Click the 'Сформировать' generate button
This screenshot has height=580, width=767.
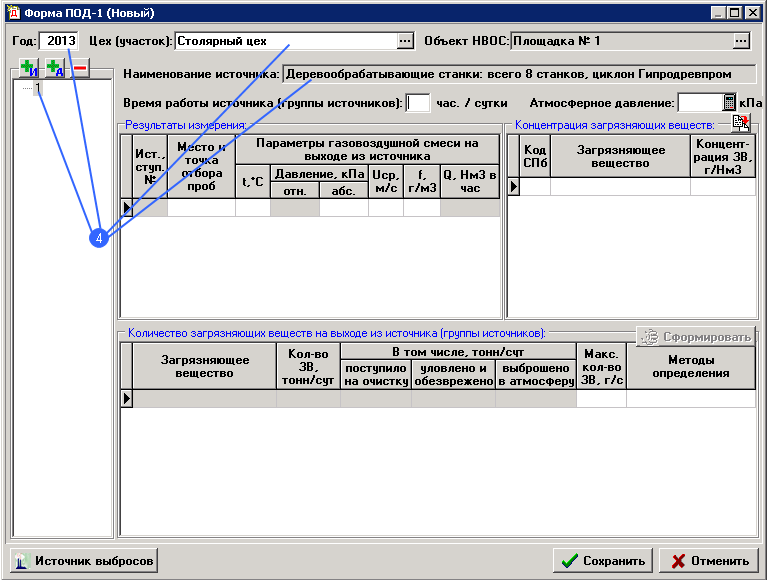pyautogui.click(x=695, y=337)
